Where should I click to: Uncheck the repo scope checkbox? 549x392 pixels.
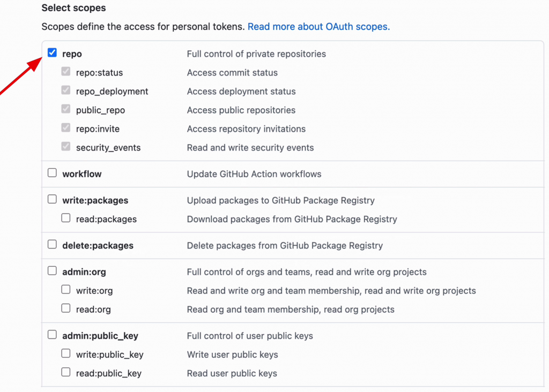(x=52, y=53)
